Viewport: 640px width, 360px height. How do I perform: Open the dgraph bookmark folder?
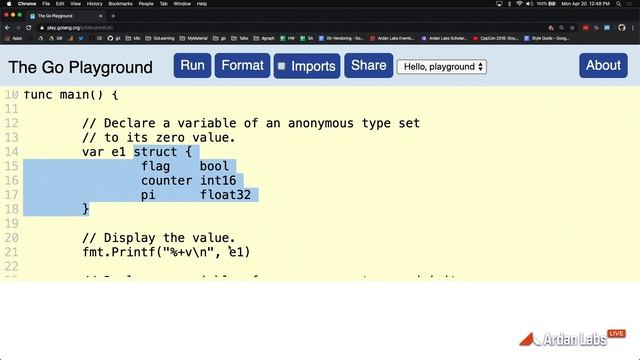(264, 38)
